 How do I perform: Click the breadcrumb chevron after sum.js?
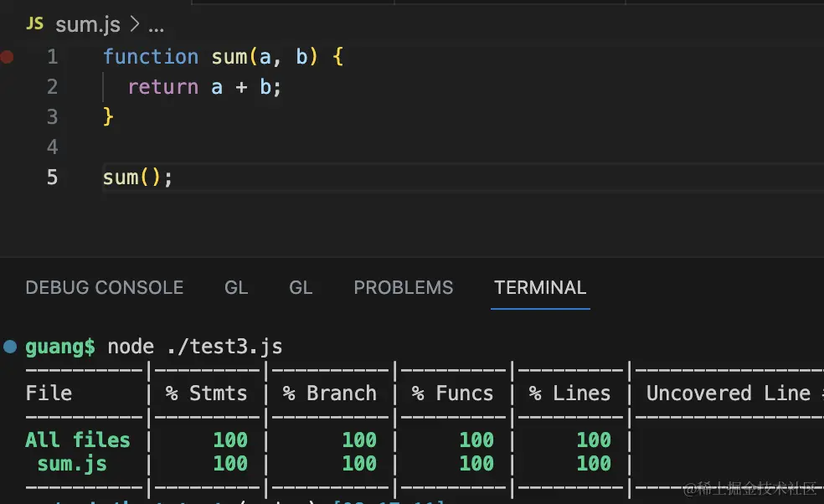(134, 25)
